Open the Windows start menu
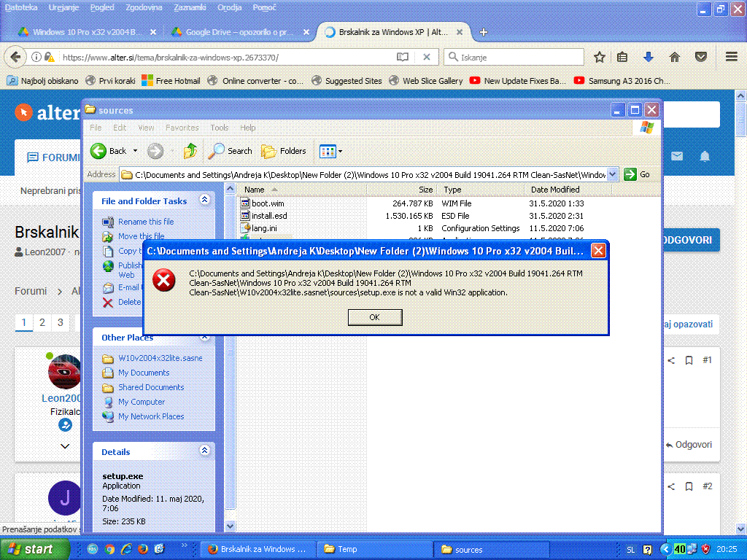 34,549
